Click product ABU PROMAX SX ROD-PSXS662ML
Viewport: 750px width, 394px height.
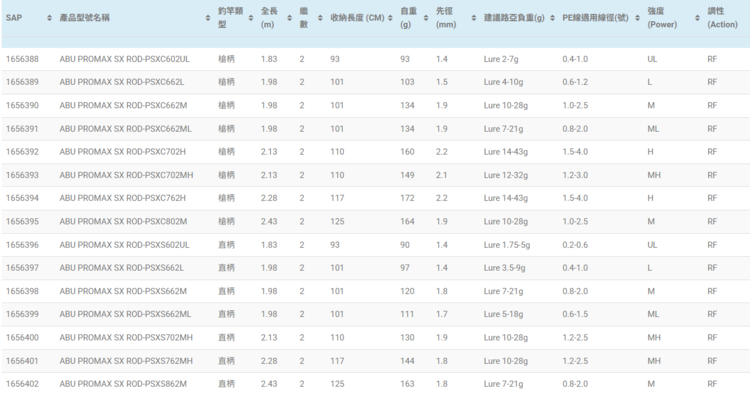click(x=125, y=314)
